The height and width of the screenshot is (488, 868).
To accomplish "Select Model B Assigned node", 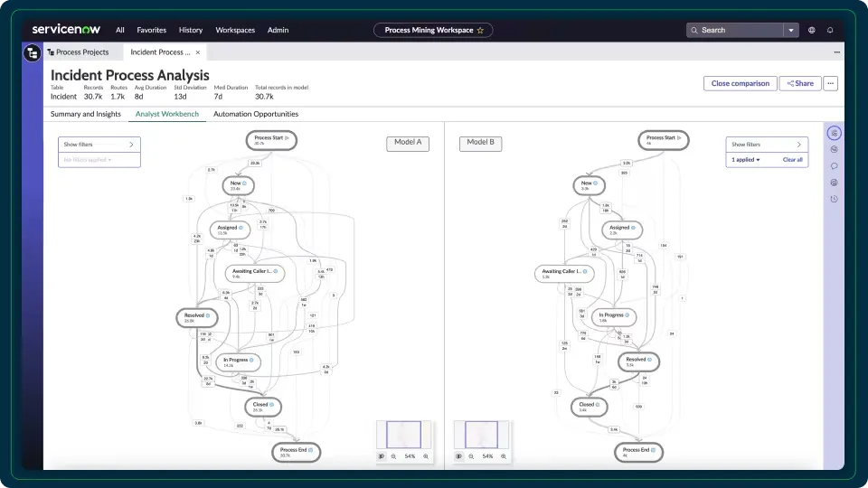I will click(x=622, y=230).
